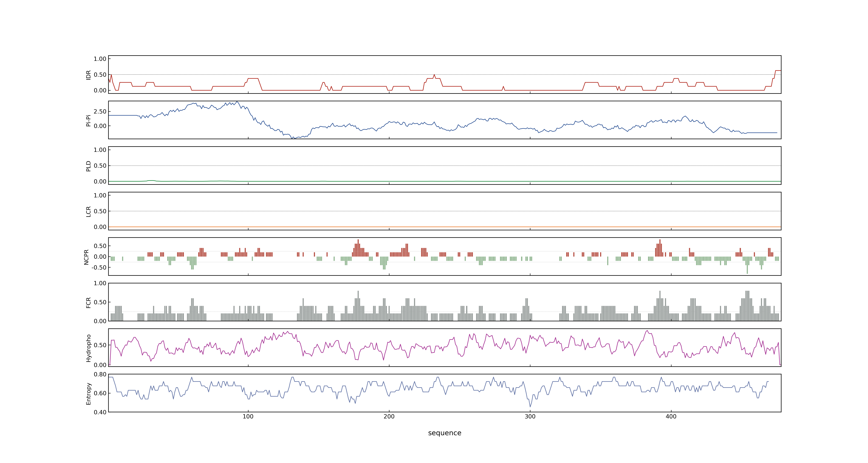
Task: Click the x-axis tick label 400
Action: click(671, 416)
